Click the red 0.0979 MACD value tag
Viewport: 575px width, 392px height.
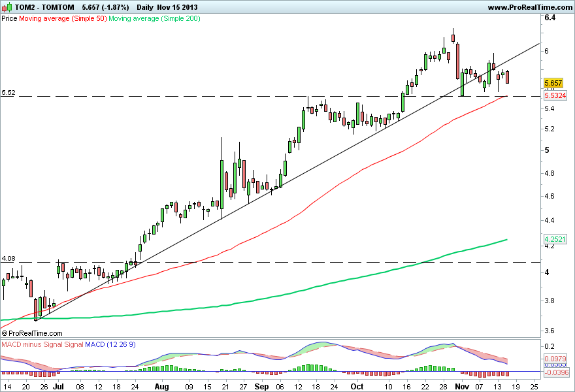[x=555, y=359]
